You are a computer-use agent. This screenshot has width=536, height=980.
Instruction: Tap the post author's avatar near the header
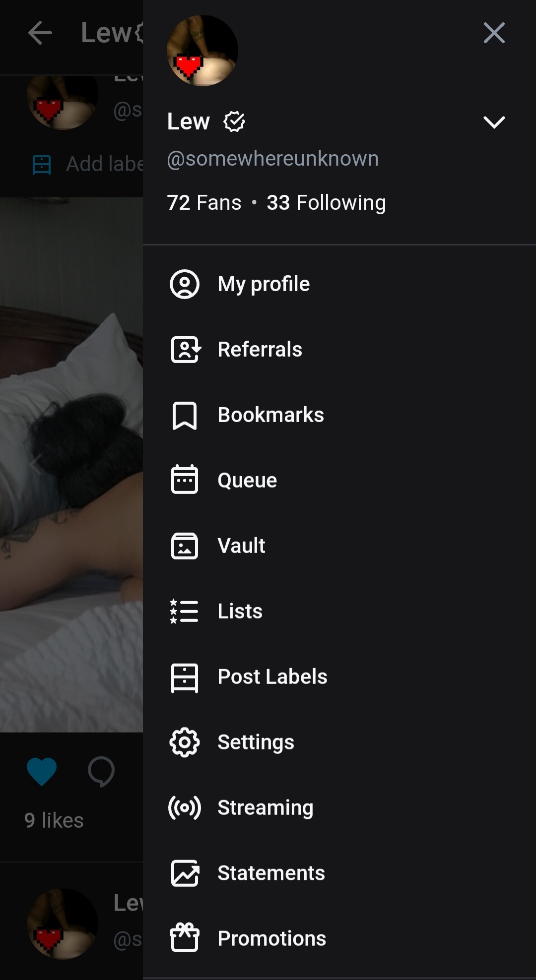63,102
